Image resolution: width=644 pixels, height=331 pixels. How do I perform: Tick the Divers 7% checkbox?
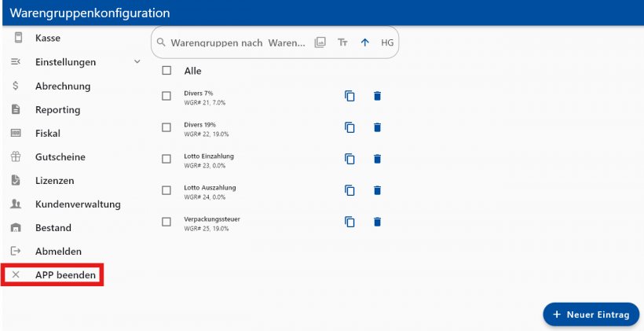[x=166, y=96]
